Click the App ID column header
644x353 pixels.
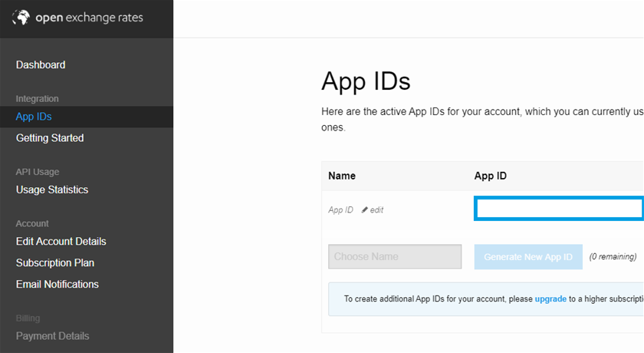pos(491,176)
